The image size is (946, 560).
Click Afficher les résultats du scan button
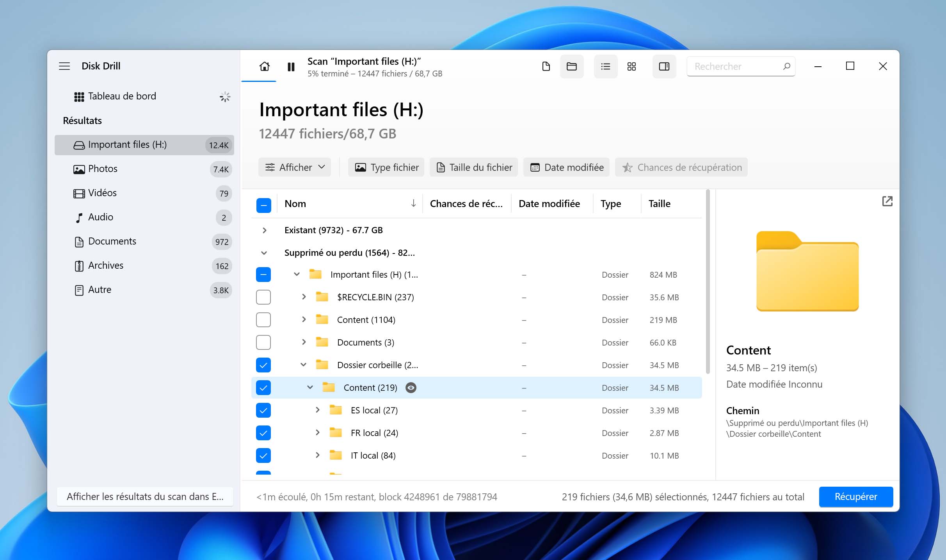(x=145, y=496)
